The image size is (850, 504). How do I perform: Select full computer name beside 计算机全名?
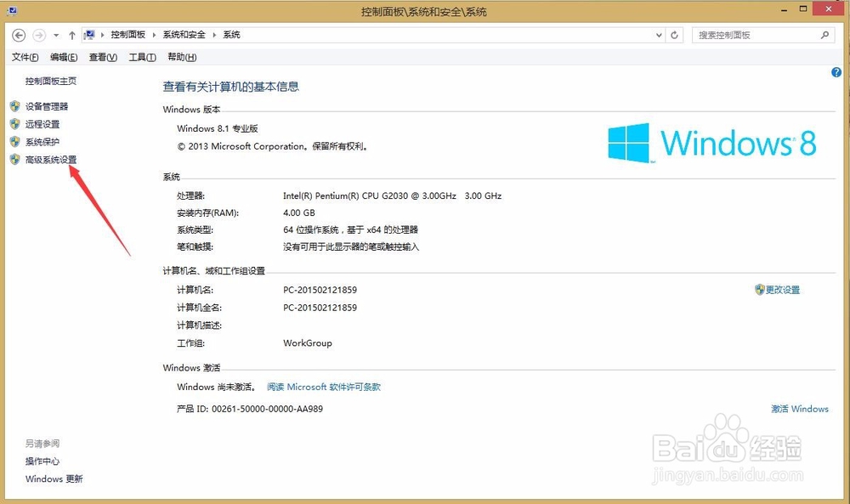(320, 308)
